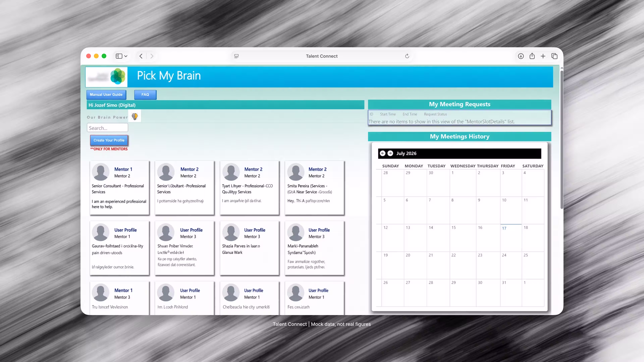Screen dimensions: 644x362
Task: Reload the Talent Connect page
Action: 407,56
